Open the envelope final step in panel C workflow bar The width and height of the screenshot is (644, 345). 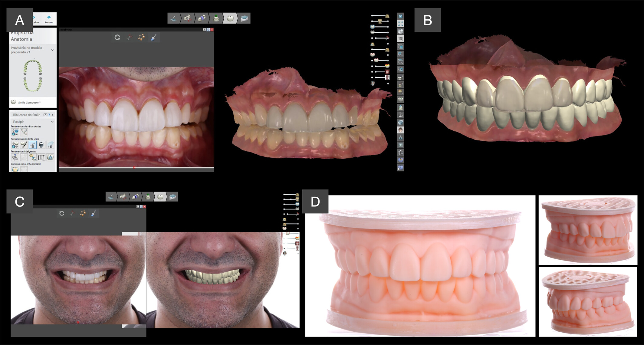point(172,197)
